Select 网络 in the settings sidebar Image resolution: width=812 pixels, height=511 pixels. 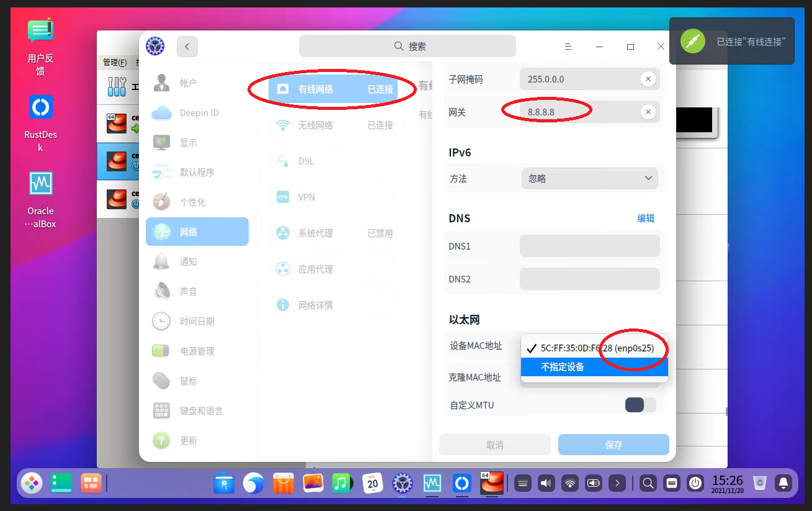197,232
